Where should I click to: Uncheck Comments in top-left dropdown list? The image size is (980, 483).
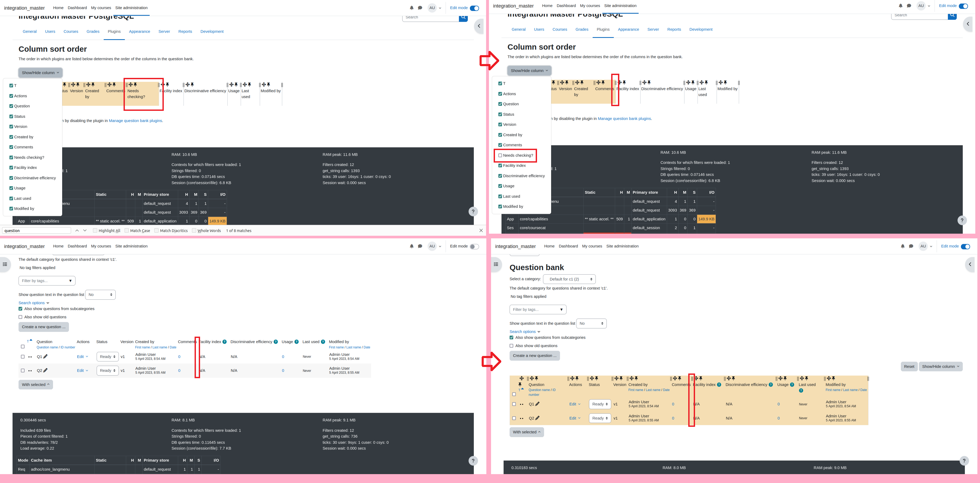point(11,147)
